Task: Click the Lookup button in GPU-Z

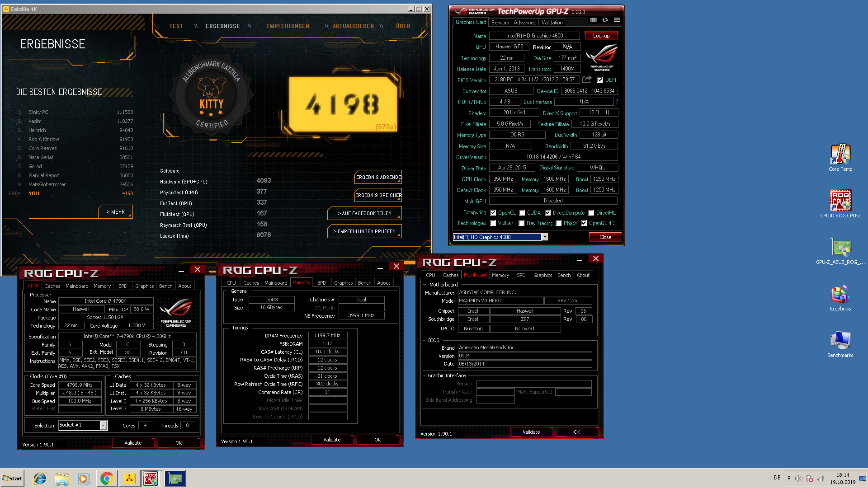Action: tap(601, 36)
